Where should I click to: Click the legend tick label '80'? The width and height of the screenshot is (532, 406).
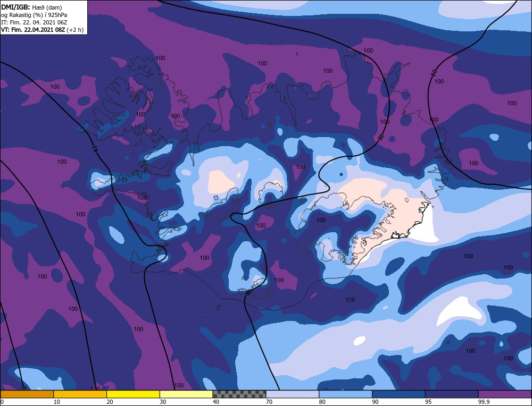(322, 402)
